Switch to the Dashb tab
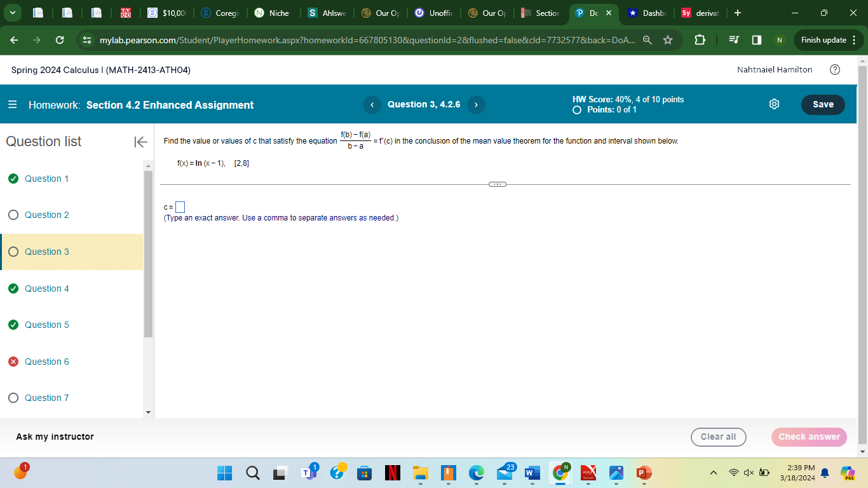The width and height of the screenshot is (868, 488). pos(648,13)
